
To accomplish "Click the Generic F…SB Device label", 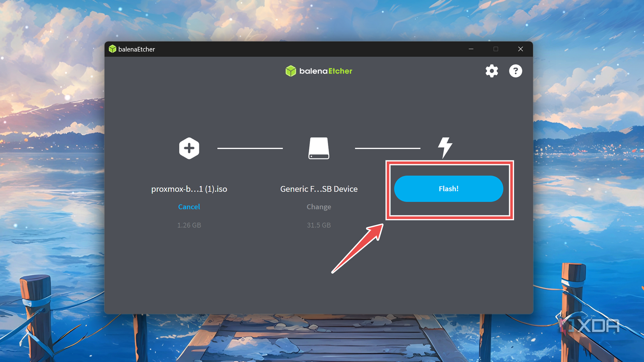I will [319, 189].
